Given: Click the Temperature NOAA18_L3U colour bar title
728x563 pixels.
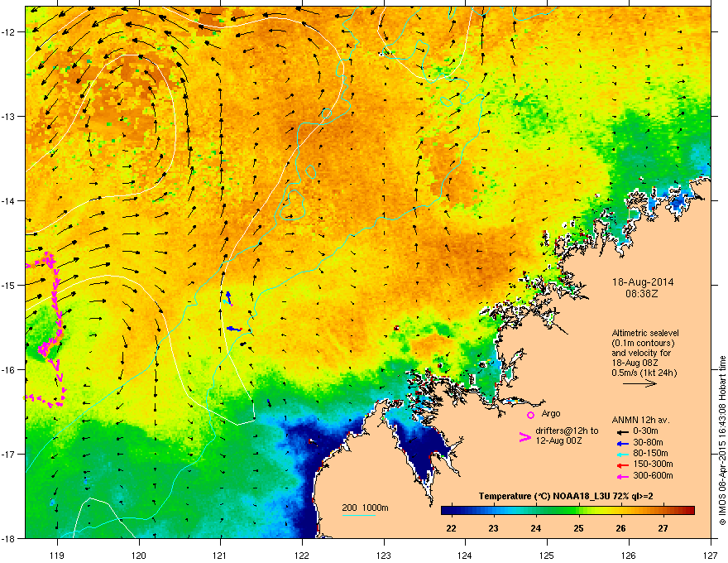Looking at the screenshot, I should click(566, 496).
